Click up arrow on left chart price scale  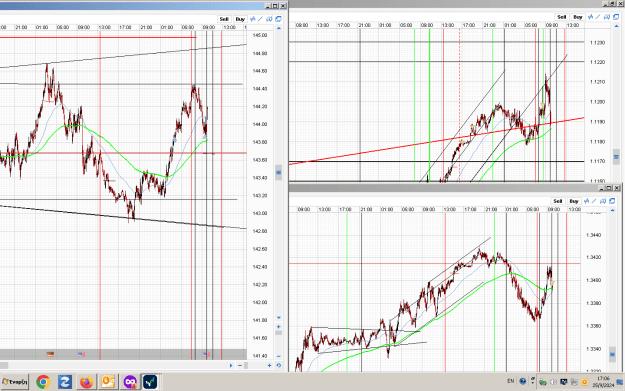tap(279, 28)
